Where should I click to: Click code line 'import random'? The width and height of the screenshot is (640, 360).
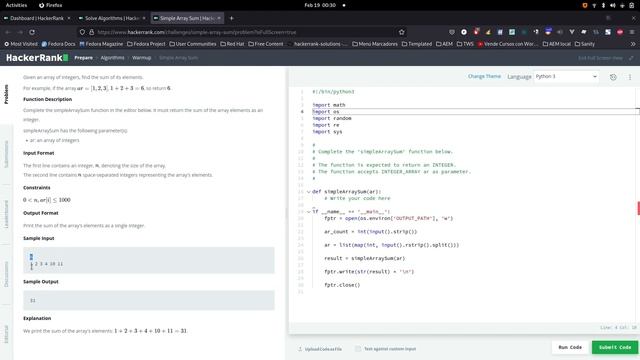pyautogui.click(x=332, y=118)
